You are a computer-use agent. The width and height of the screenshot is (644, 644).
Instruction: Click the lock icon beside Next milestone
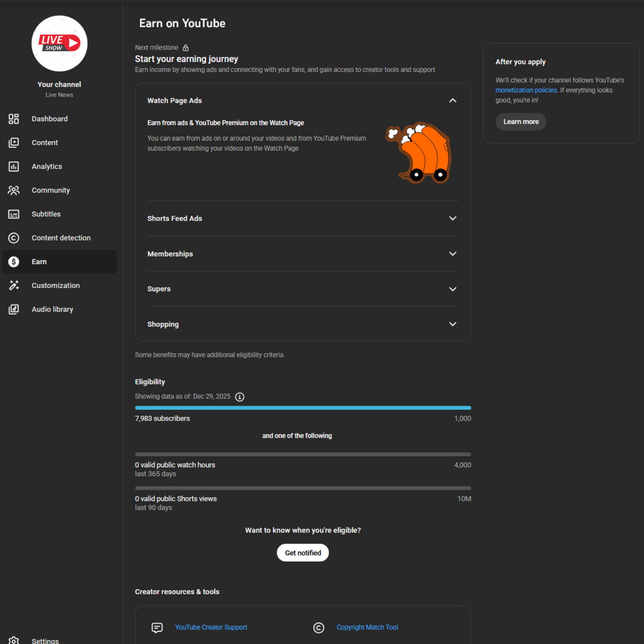pos(185,48)
